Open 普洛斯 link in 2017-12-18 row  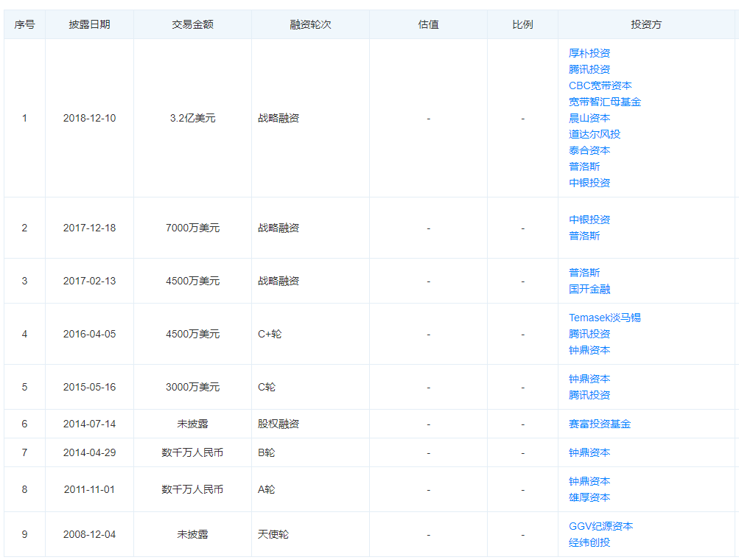click(584, 236)
